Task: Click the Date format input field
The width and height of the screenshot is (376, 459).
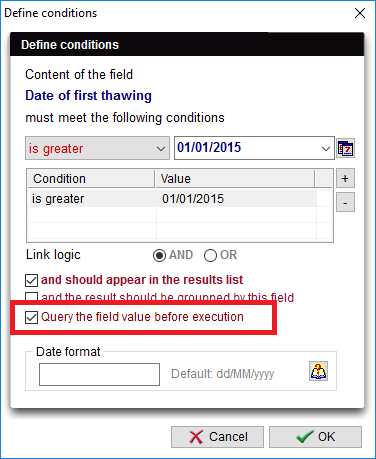Action: click(99, 374)
